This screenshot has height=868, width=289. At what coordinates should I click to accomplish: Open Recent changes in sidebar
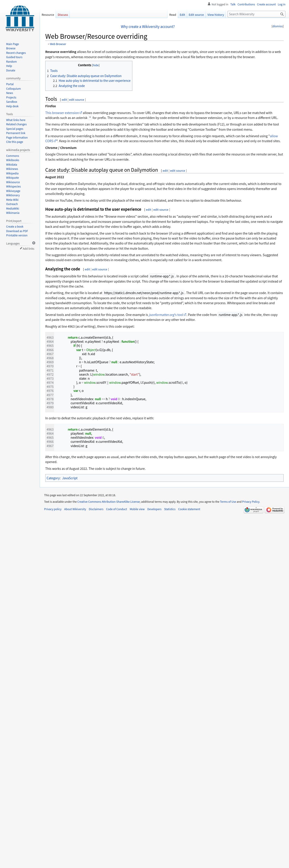click(x=16, y=53)
